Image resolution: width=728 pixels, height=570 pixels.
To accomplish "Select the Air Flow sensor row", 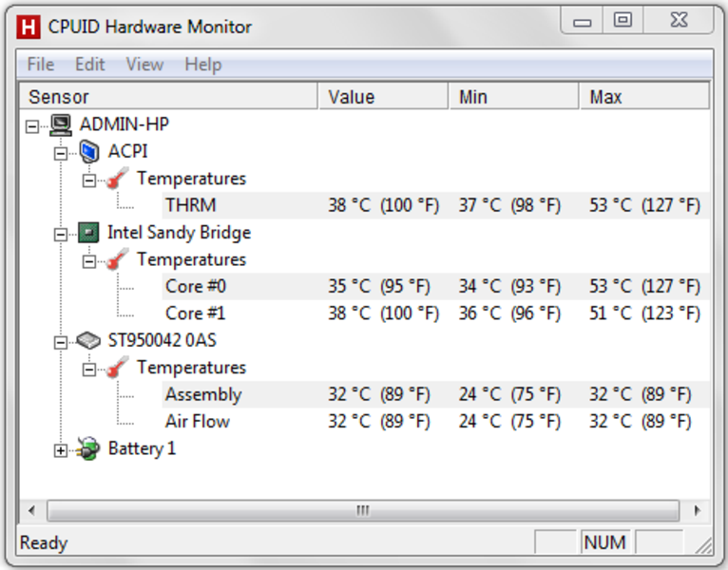I will (x=435, y=422).
